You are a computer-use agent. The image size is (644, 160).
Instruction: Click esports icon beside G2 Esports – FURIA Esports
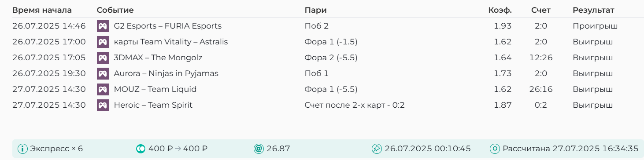click(103, 26)
